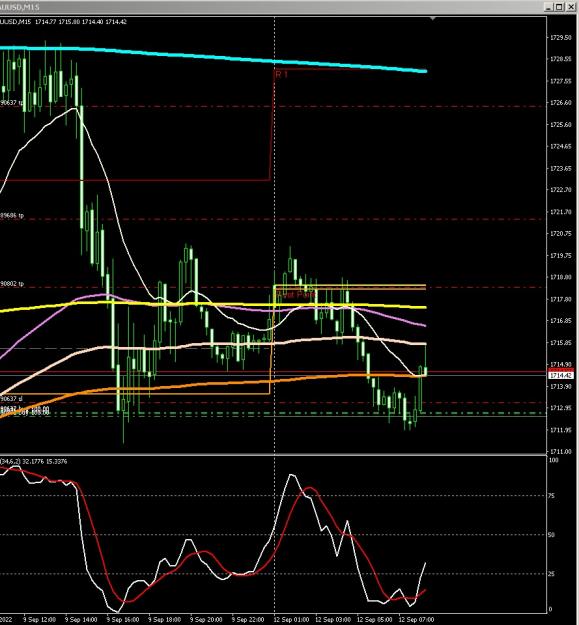579x625 pixels.
Task: Click the current price tag 1714.42
Action: (x=561, y=375)
